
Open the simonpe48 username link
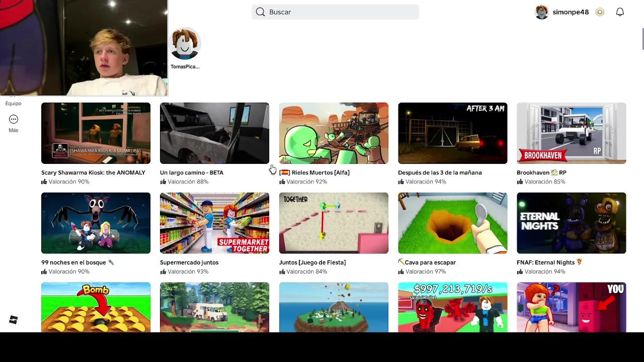pos(571,12)
